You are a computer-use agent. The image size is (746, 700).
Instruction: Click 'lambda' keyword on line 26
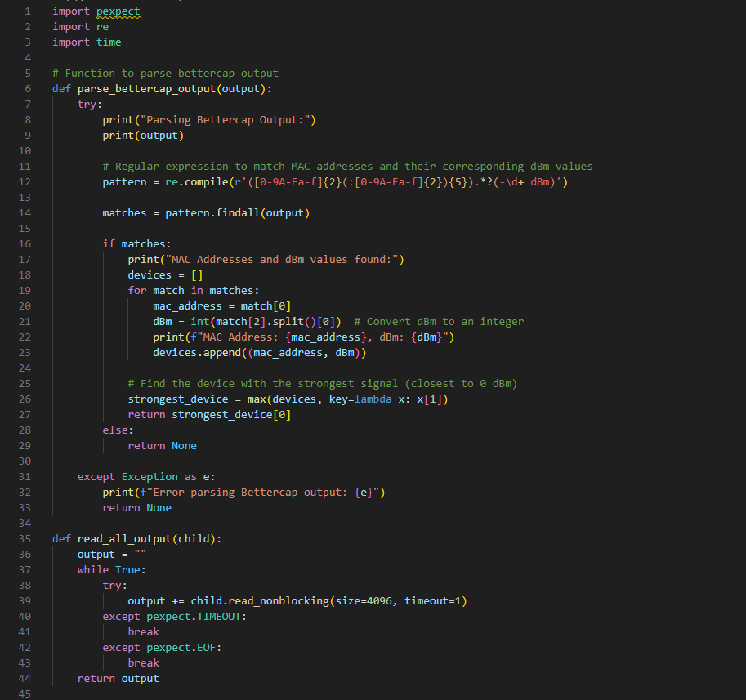(x=373, y=399)
